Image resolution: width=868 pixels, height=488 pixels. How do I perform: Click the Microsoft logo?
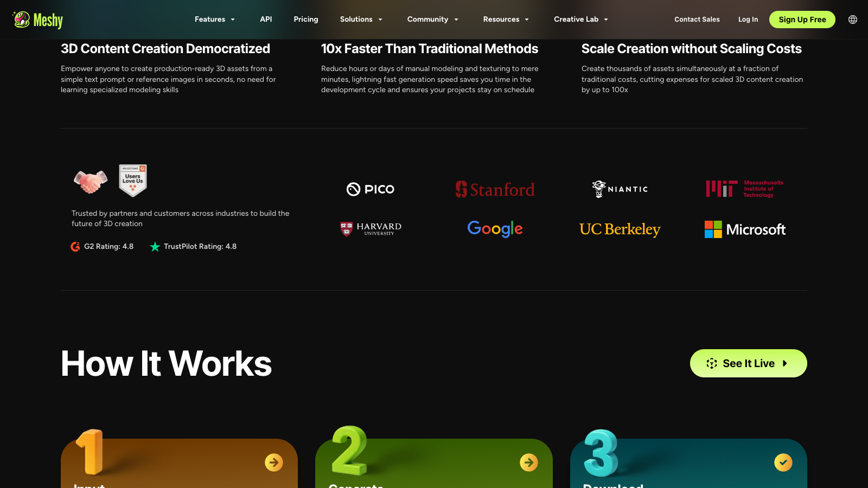[745, 229]
